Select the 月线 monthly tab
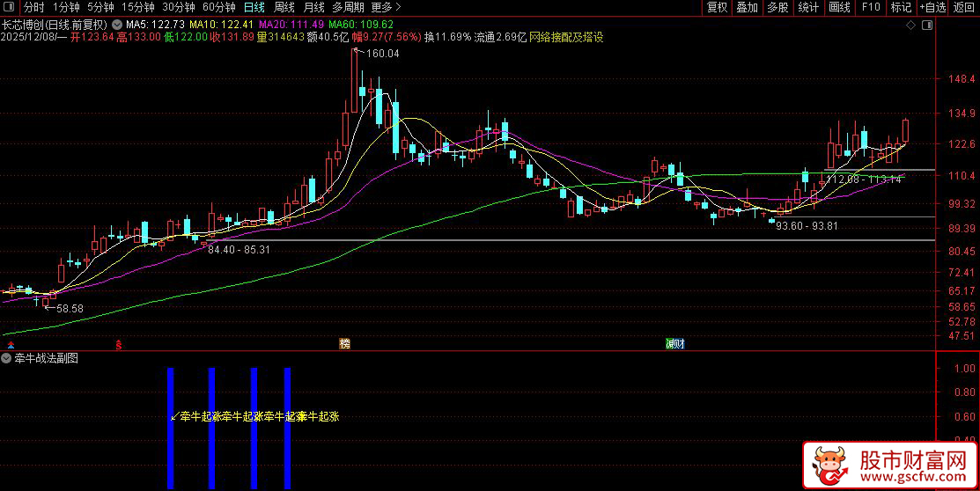The image size is (980, 491). [313, 8]
